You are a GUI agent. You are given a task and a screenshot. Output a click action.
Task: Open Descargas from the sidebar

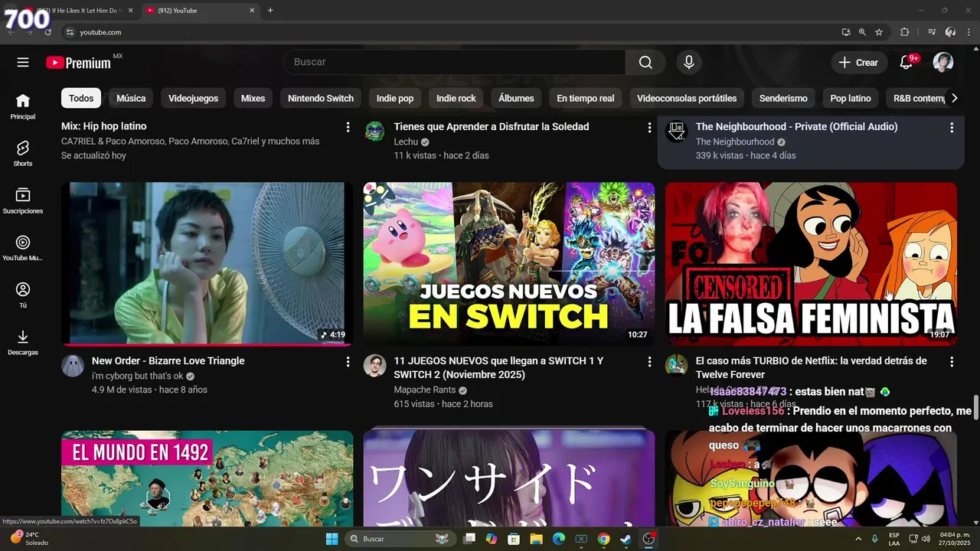point(23,343)
